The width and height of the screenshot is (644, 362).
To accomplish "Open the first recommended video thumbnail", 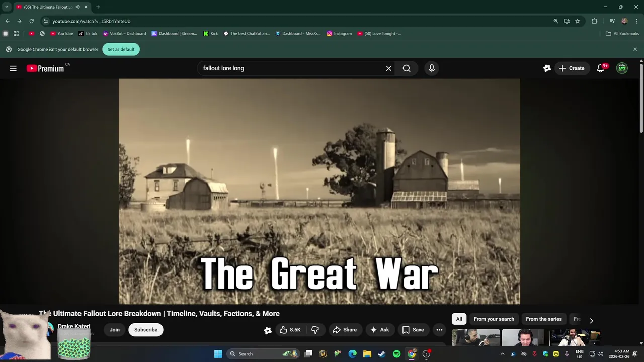I will pyautogui.click(x=475, y=337).
